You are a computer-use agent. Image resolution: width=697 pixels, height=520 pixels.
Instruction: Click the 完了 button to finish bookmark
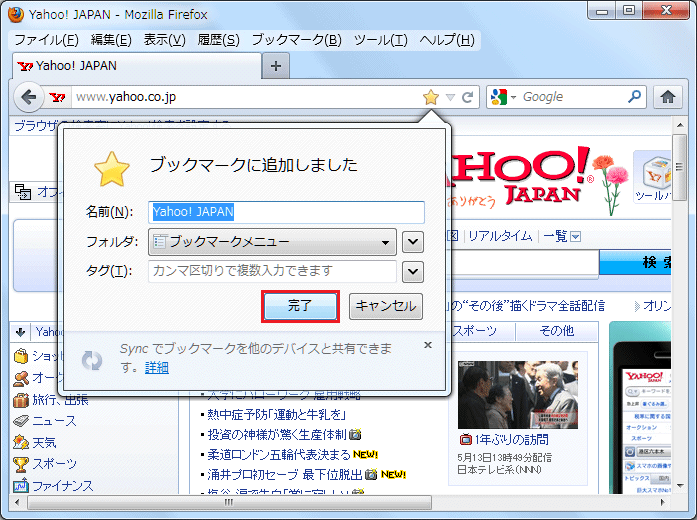click(x=300, y=307)
